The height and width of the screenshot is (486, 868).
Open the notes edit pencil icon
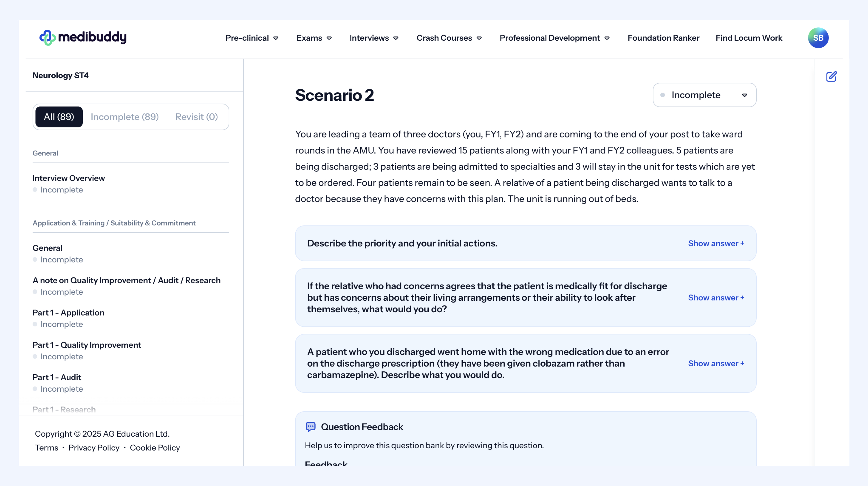831,77
